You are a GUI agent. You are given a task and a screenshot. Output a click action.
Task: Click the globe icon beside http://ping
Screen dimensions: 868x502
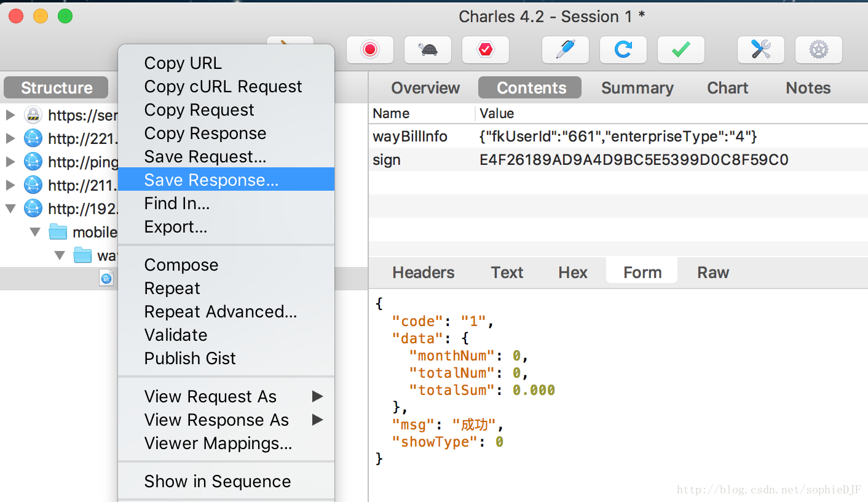[33, 162]
